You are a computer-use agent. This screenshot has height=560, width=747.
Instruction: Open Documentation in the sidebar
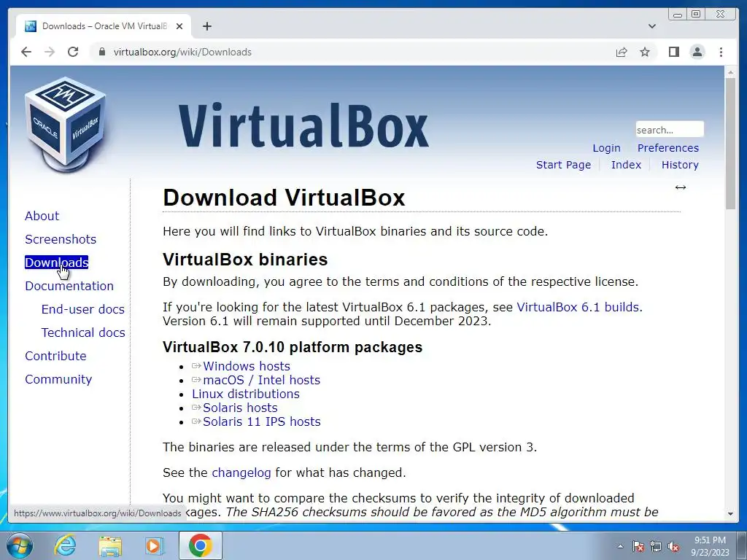69,286
